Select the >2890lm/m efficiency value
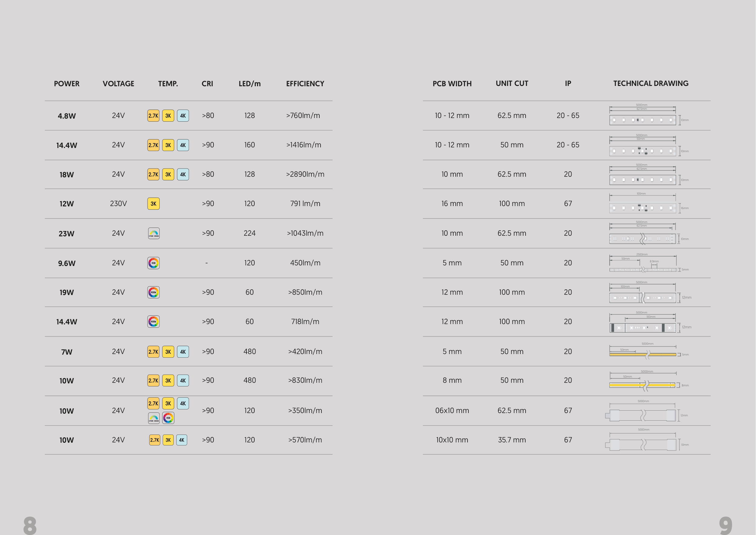Viewport: 756px width, 535px height. 305,174
